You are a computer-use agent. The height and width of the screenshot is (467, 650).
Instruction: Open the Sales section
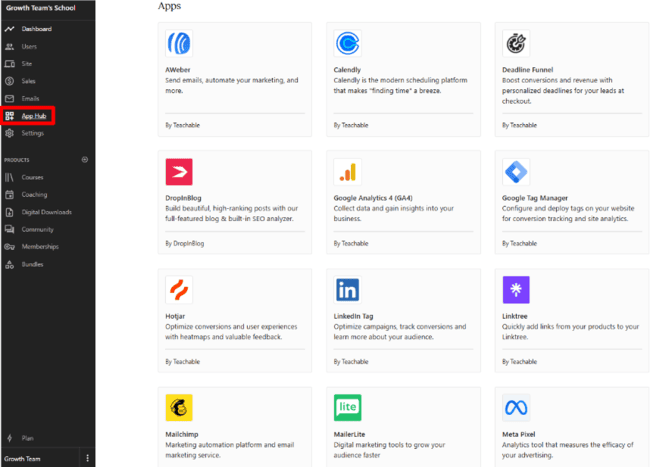pos(28,81)
